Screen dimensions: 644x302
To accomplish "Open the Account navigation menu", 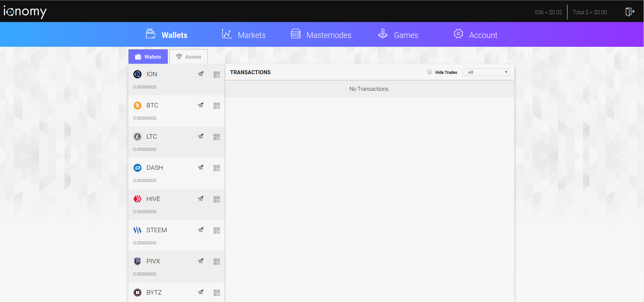I will point(475,35).
